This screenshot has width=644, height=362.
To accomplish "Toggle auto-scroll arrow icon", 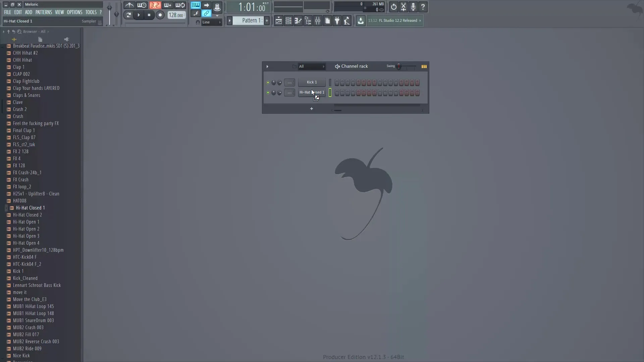I will pos(206,5).
